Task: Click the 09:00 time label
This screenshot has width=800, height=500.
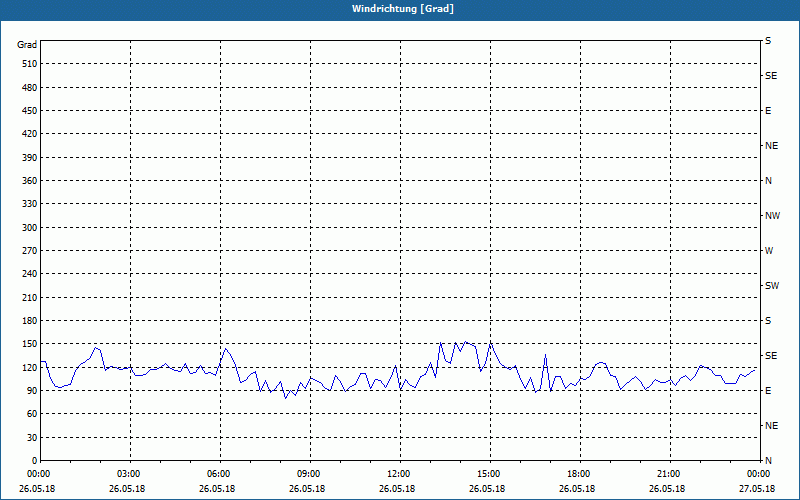Action: pyautogui.click(x=309, y=474)
